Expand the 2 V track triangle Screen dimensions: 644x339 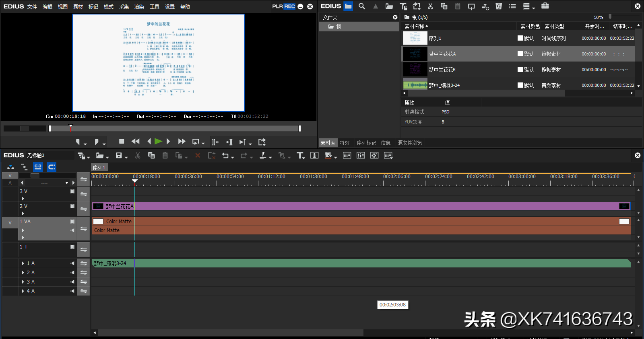(x=23, y=214)
